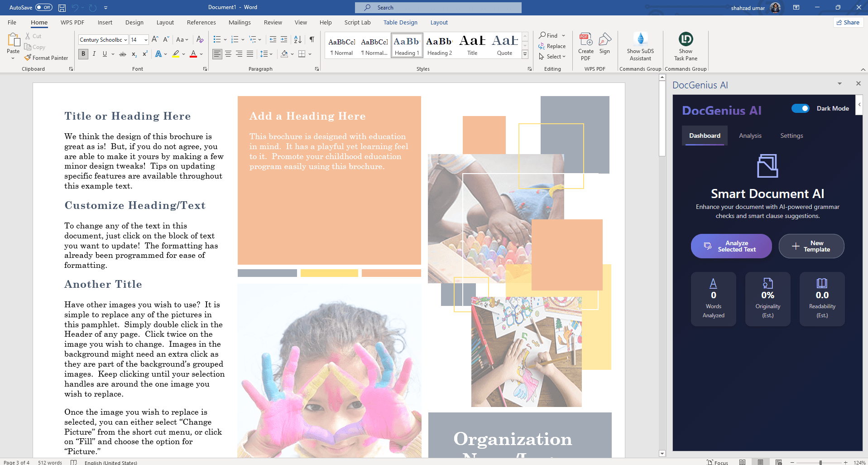The image size is (868, 465).
Task: Click Share button
Action: [x=848, y=22]
